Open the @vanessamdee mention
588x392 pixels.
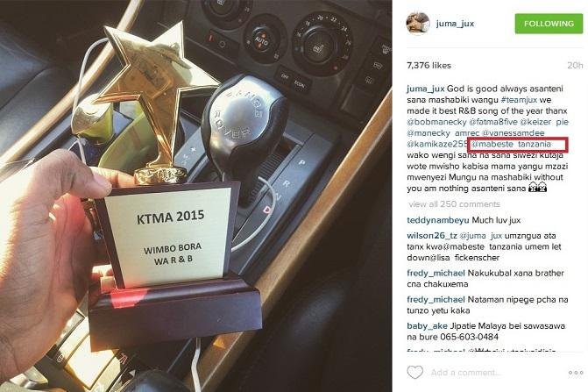513,132
